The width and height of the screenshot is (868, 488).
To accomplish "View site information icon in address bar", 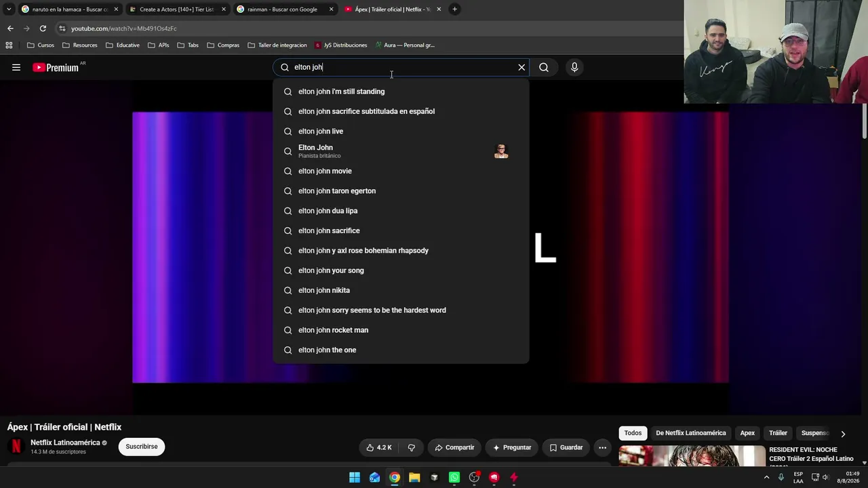I will click(x=62, y=28).
